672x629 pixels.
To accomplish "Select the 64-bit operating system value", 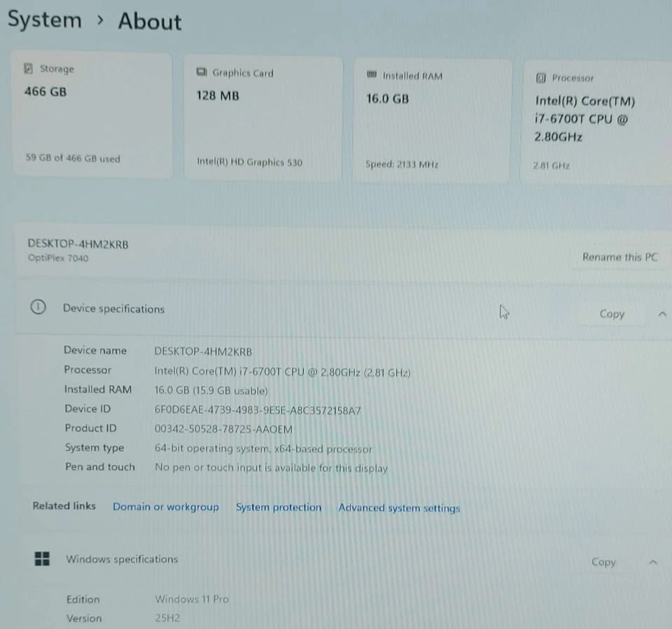I will [263, 448].
